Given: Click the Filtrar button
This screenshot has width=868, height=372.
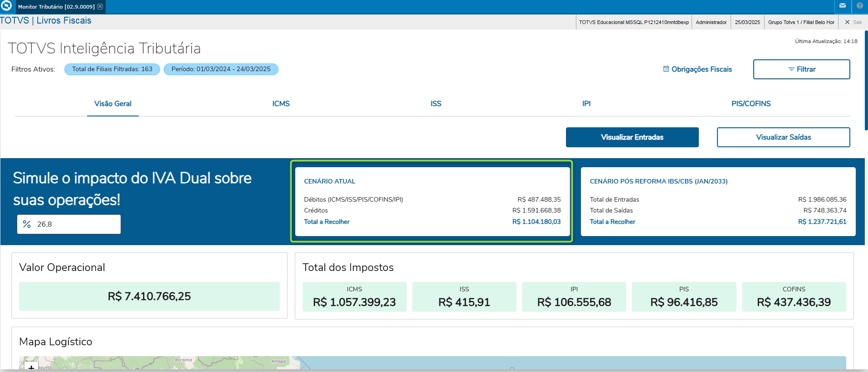Looking at the screenshot, I should (802, 69).
